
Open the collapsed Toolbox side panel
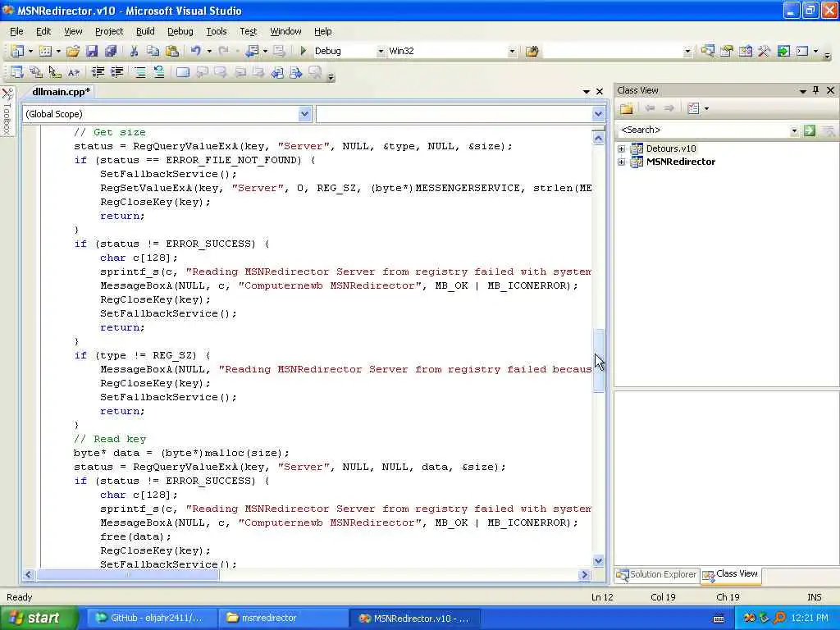pyautogui.click(x=7, y=111)
